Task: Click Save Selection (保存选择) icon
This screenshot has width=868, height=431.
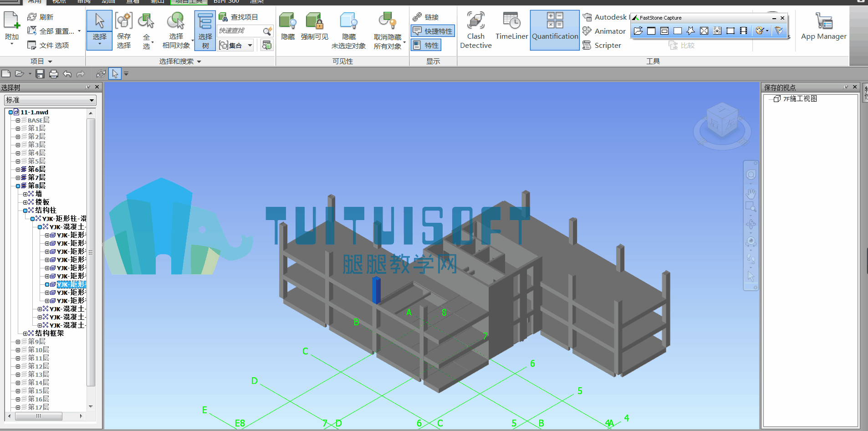Action: point(123,30)
